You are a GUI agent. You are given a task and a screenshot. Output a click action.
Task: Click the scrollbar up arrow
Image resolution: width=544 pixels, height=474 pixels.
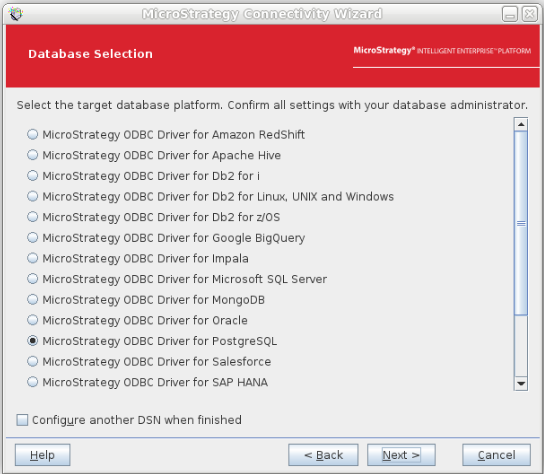[521, 124]
